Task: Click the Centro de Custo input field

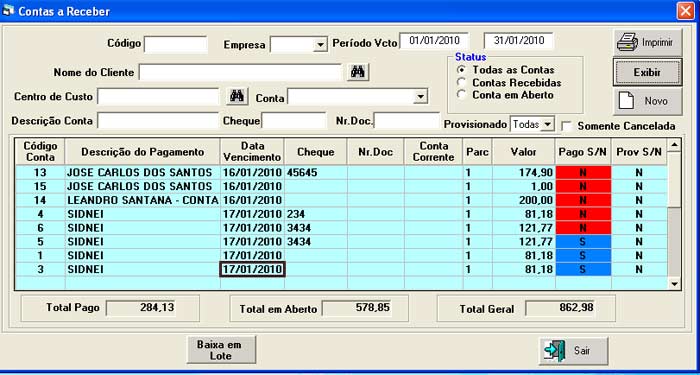Action: [158, 96]
